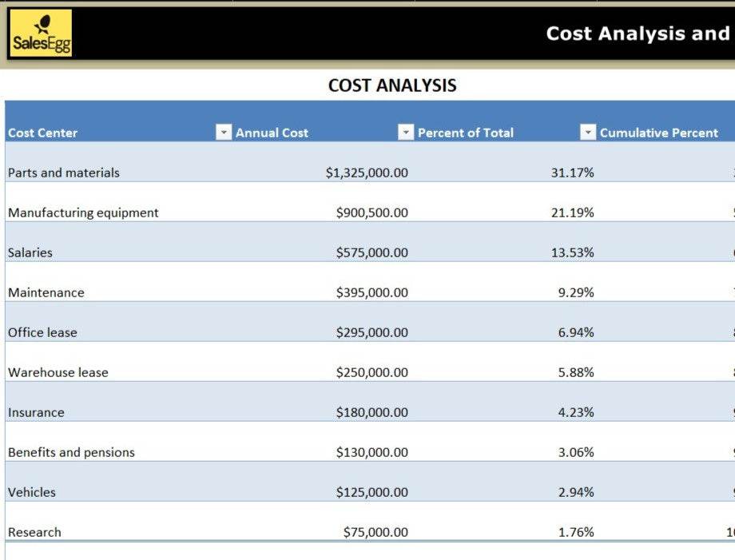Open the Percent of Total filter dropdown
Image resolution: width=735 pixels, height=560 pixels.
click(588, 133)
